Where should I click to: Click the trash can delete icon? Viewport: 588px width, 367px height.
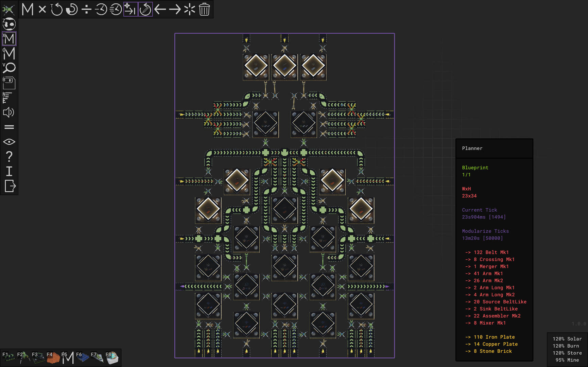pyautogui.click(x=204, y=10)
